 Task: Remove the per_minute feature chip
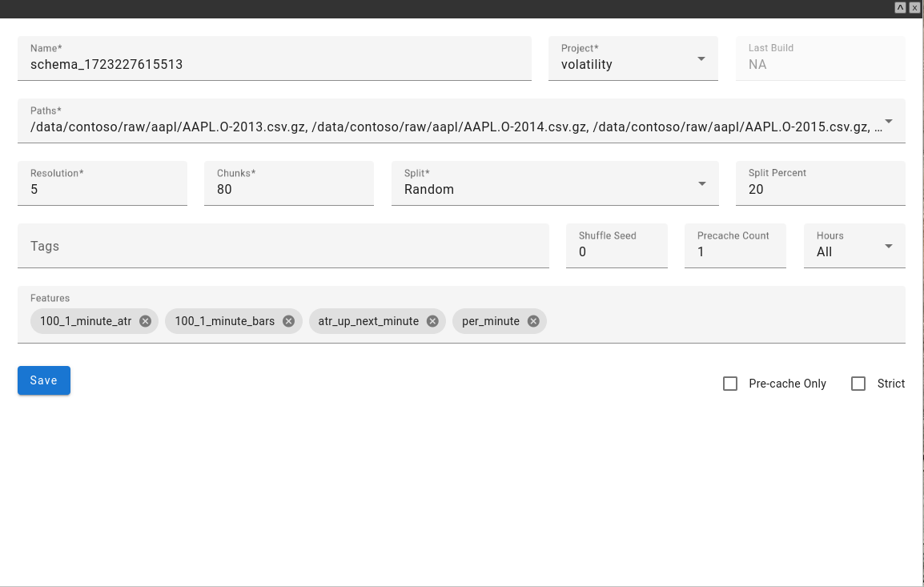[x=532, y=320]
